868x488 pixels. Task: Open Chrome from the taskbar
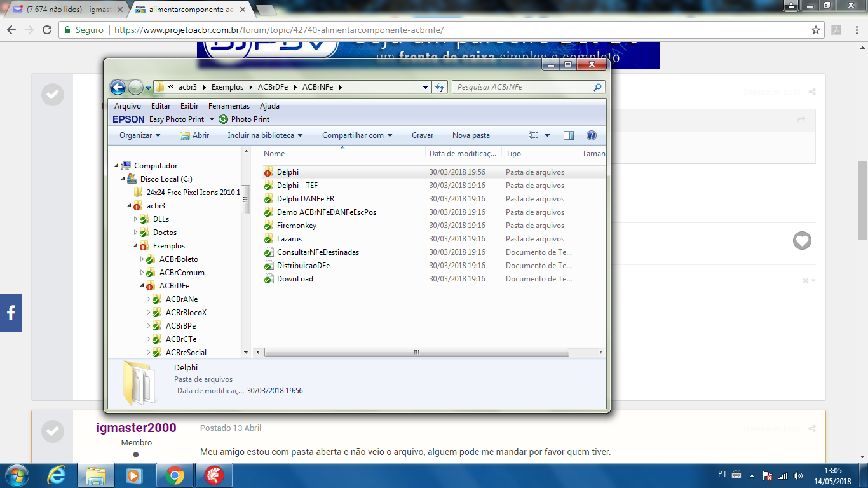click(x=175, y=475)
